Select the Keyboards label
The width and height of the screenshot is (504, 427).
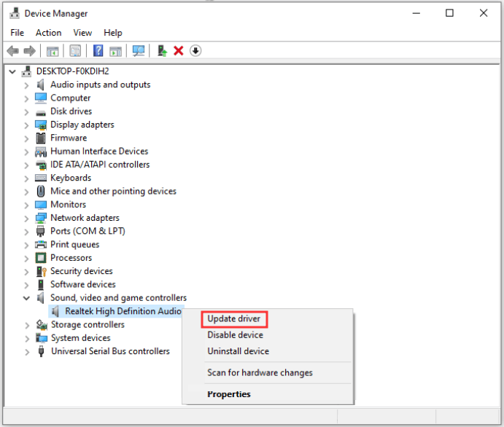[71, 178]
